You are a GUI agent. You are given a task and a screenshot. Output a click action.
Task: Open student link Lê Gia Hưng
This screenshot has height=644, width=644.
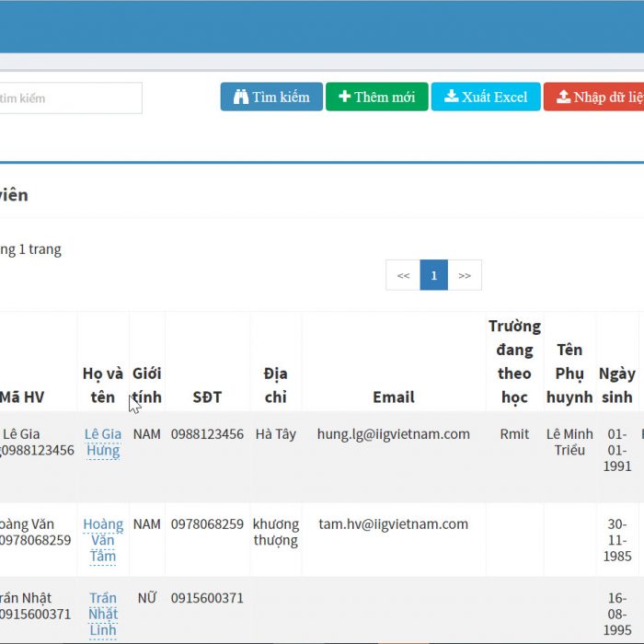pos(103,442)
